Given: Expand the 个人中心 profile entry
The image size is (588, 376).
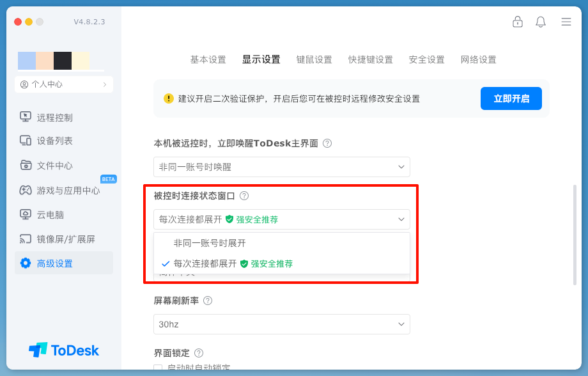Looking at the screenshot, I should [x=64, y=84].
